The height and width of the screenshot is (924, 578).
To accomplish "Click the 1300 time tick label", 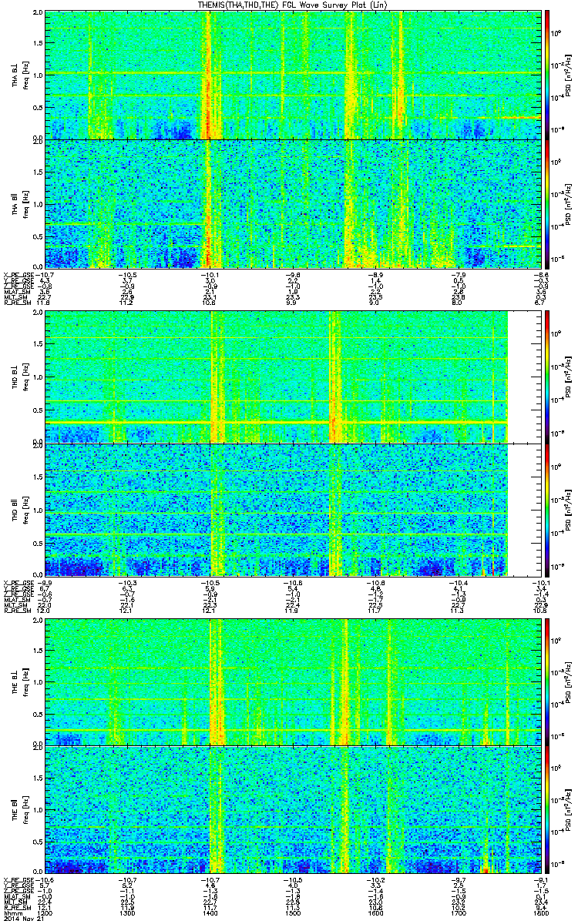I will click(128, 914).
